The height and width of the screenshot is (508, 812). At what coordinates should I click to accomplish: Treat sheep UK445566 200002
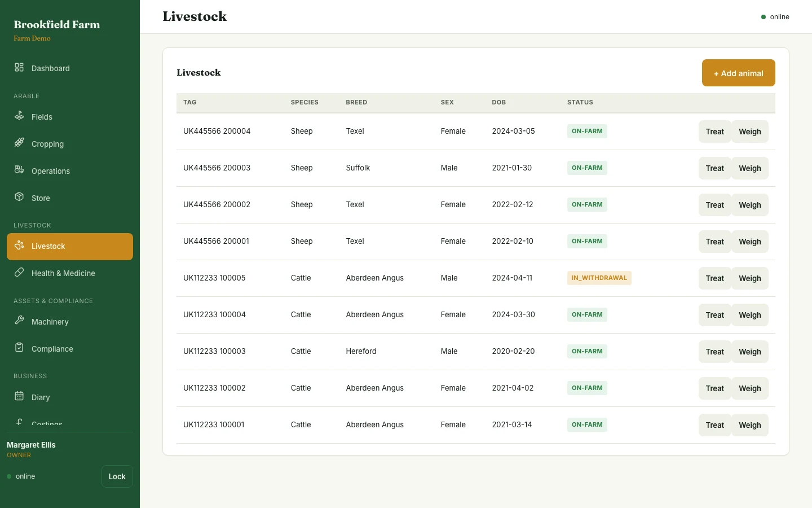pos(714,205)
